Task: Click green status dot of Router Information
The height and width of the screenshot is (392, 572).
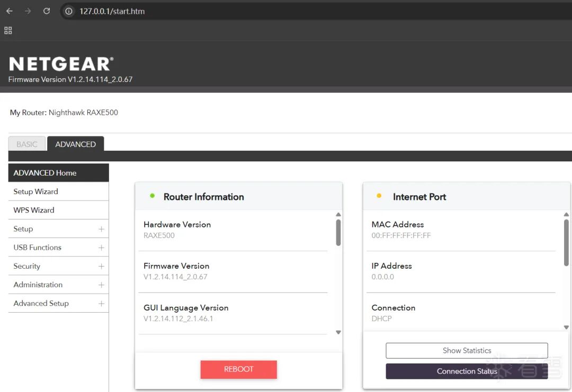Action: tap(152, 196)
